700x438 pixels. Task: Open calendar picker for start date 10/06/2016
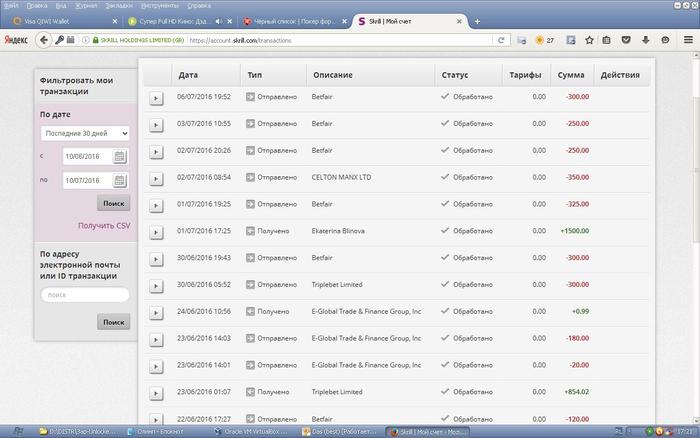click(x=119, y=156)
